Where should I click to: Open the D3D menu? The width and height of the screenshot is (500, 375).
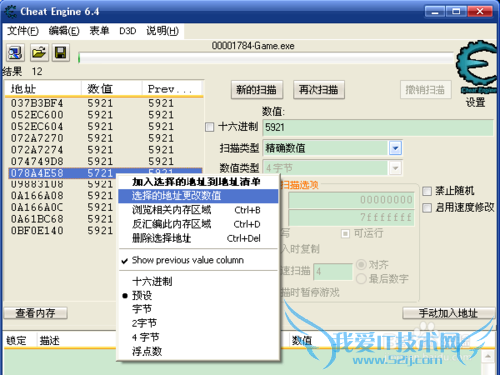(128, 31)
